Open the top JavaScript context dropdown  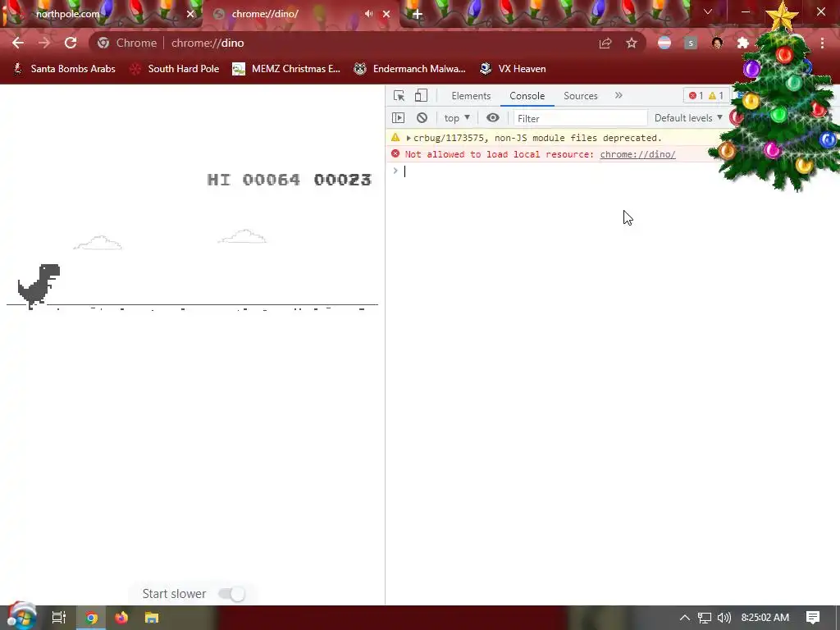click(457, 118)
